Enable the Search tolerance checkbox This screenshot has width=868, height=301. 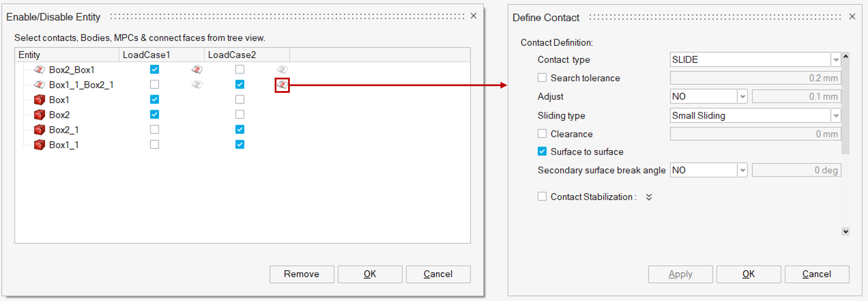[x=542, y=78]
